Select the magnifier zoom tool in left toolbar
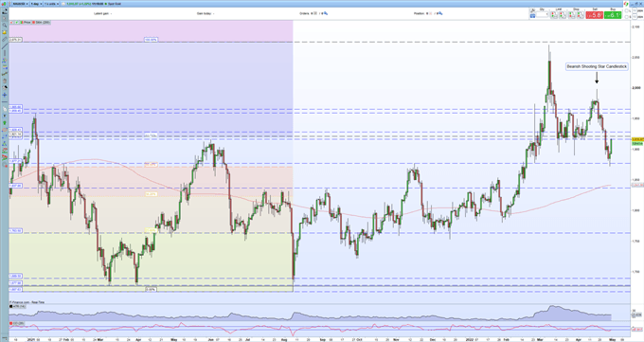The width and height of the screenshot is (644, 342). (5, 25)
